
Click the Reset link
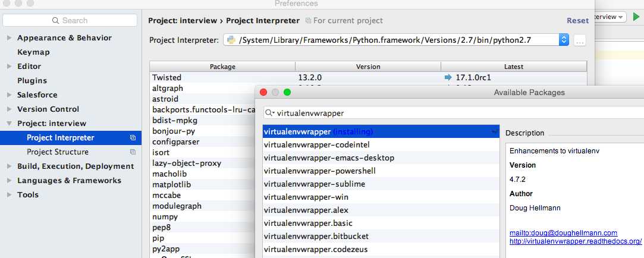pos(577,21)
